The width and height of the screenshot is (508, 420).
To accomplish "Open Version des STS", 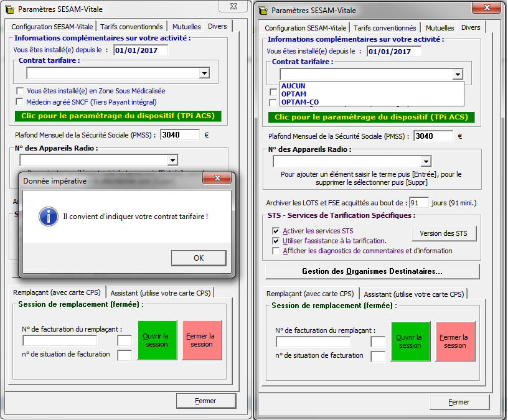I will (x=443, y=233).
